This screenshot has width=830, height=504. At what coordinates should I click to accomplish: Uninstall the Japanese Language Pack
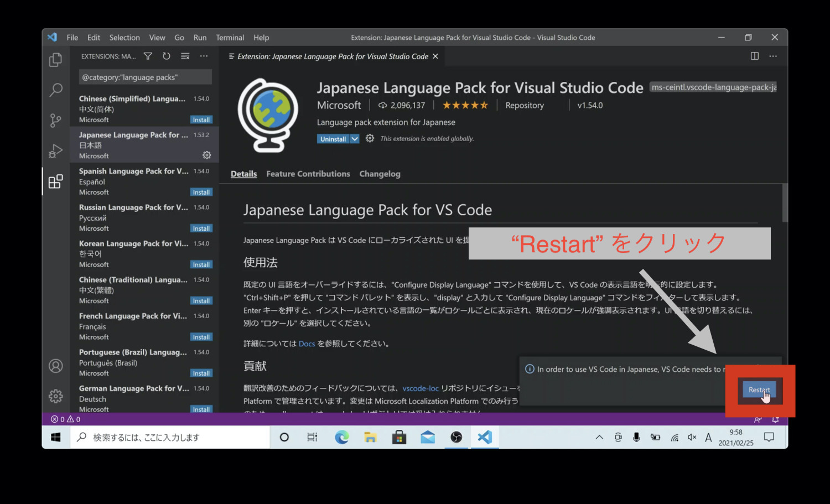[x=333, y=139]
